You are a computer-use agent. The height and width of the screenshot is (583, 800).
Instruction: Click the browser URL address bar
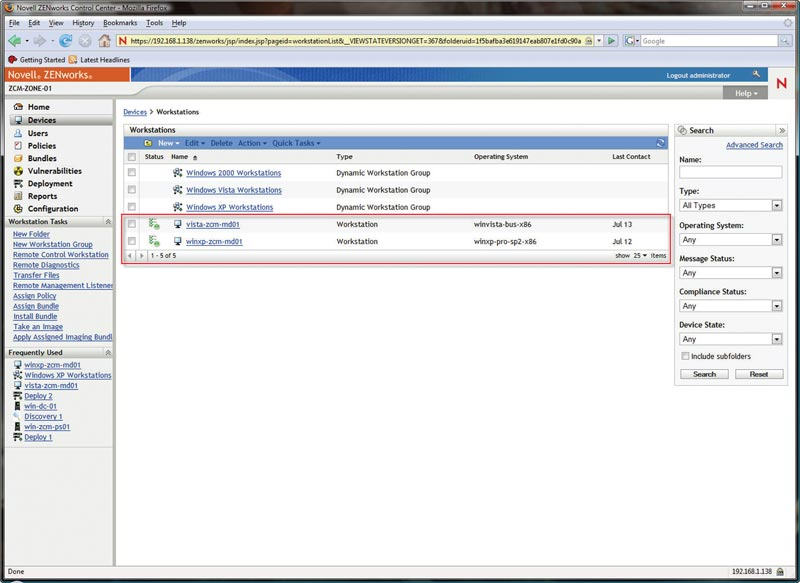[x=355, y=41]
